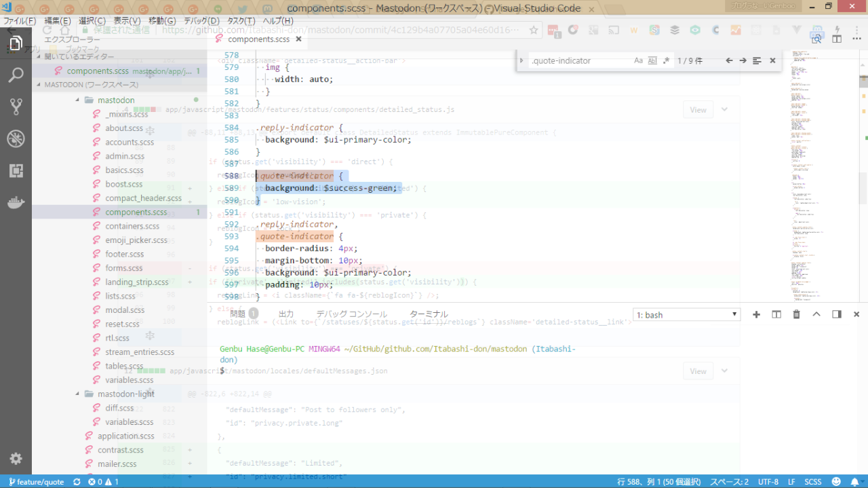868x488 pixels.
Task: Open the Docker view in activity bar
Action: (16, 202)
